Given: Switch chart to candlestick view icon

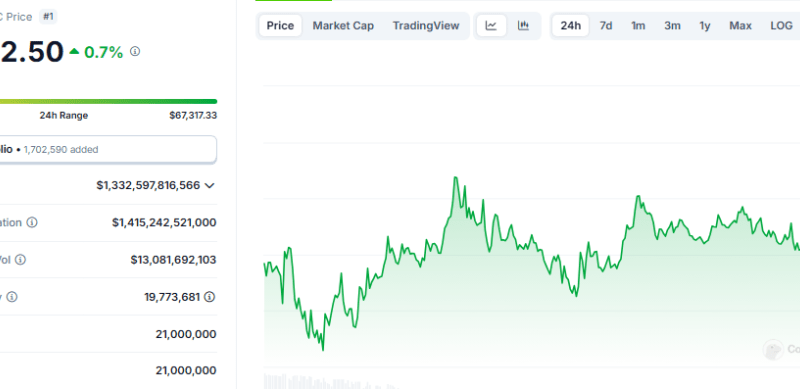Looking at the screenshot, I should 523,26.
